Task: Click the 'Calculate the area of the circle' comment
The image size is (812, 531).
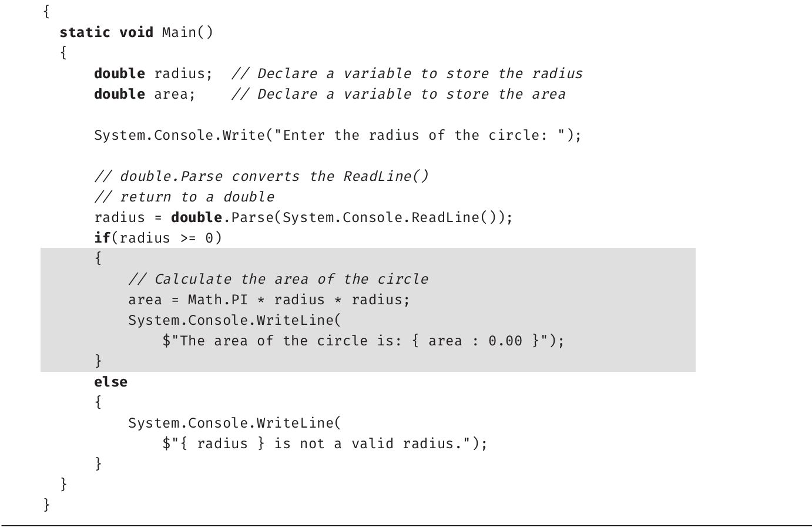Action: 278,279
